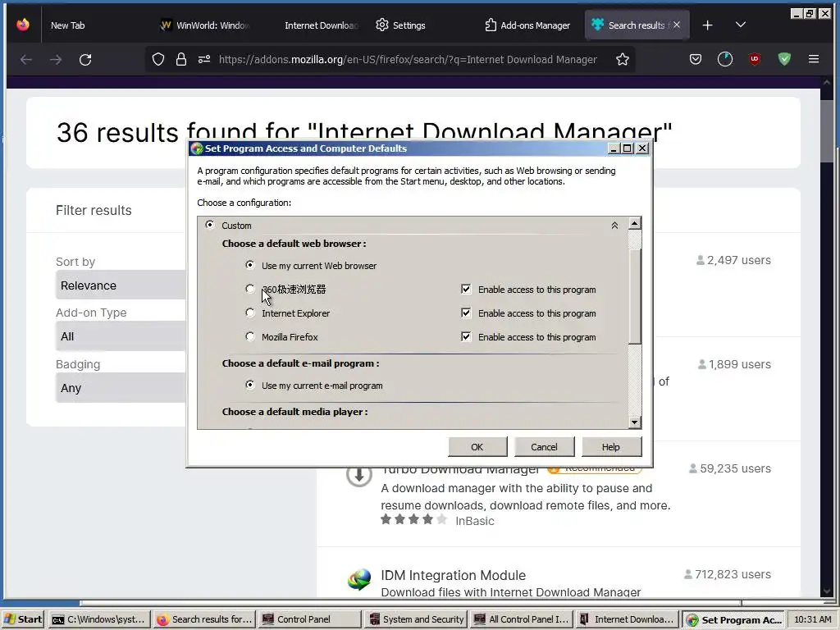Click the Turbo Download Manager star rating
840x630 pixels.
(x=413, y=519)
